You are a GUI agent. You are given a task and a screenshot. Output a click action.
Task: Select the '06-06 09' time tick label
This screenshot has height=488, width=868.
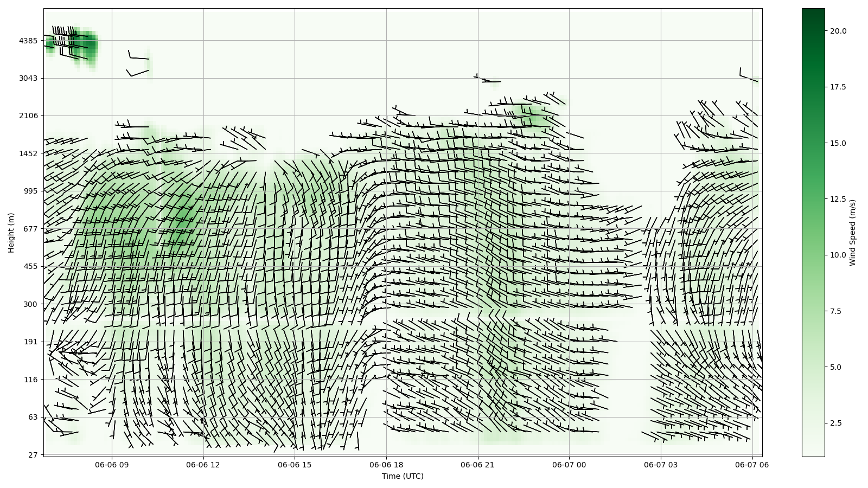112,465
